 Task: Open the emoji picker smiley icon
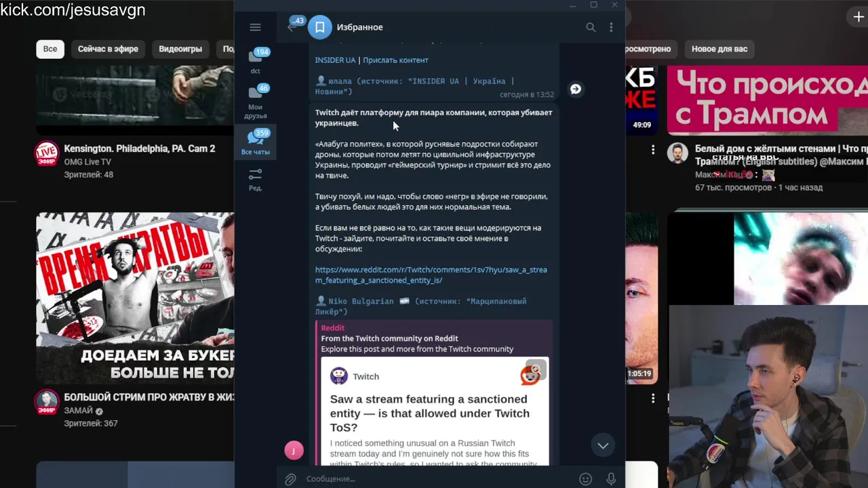(x=586, y=479)
